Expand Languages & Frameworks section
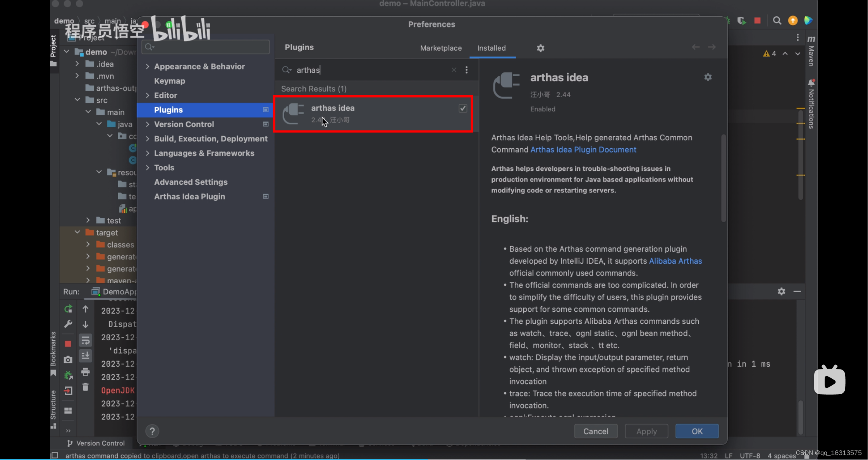The height and width of the screenshot is (460, 868). pyautogui.click(x=147, y=153)
